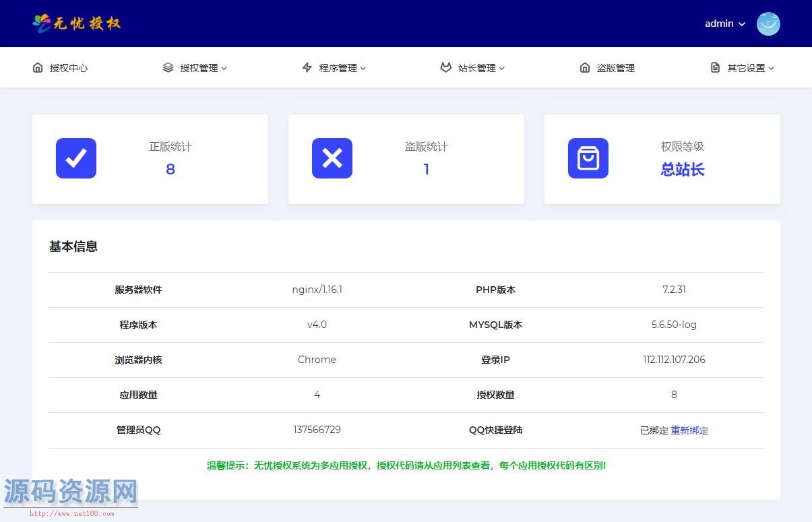The width and height of the screenshot is (812, 522).
Task: Click the shopping bag icon in 权限等级 card
Action: click(588, 158)
